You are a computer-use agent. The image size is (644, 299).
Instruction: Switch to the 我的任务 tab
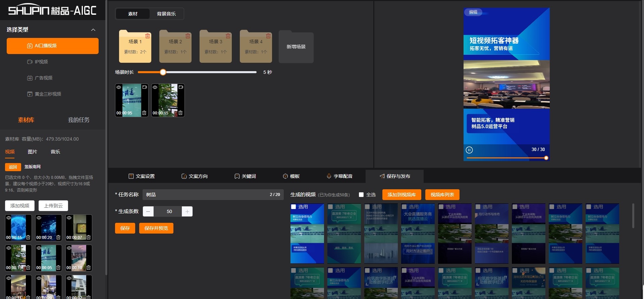pyautogui.click(x=79, y=120)
